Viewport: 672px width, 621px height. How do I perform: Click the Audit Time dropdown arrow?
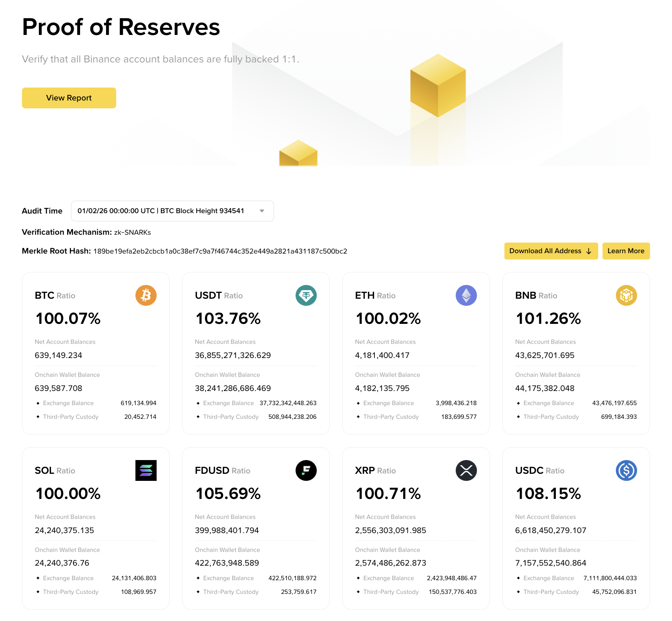point(262,211)
